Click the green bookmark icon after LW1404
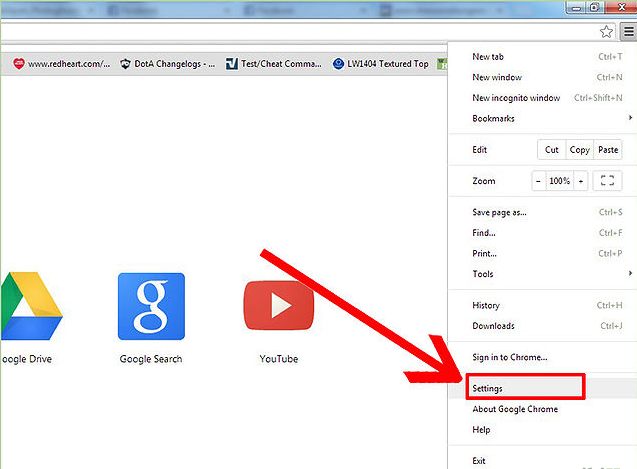The height and width of the screenshot is (469, 637). pos(442,64)
